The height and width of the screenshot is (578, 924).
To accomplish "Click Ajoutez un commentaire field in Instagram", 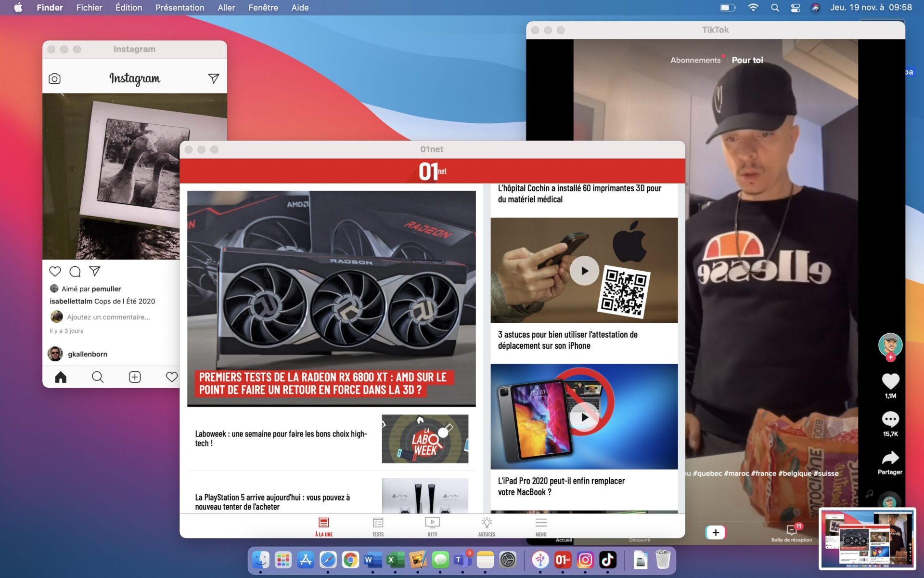I will 108,317.
